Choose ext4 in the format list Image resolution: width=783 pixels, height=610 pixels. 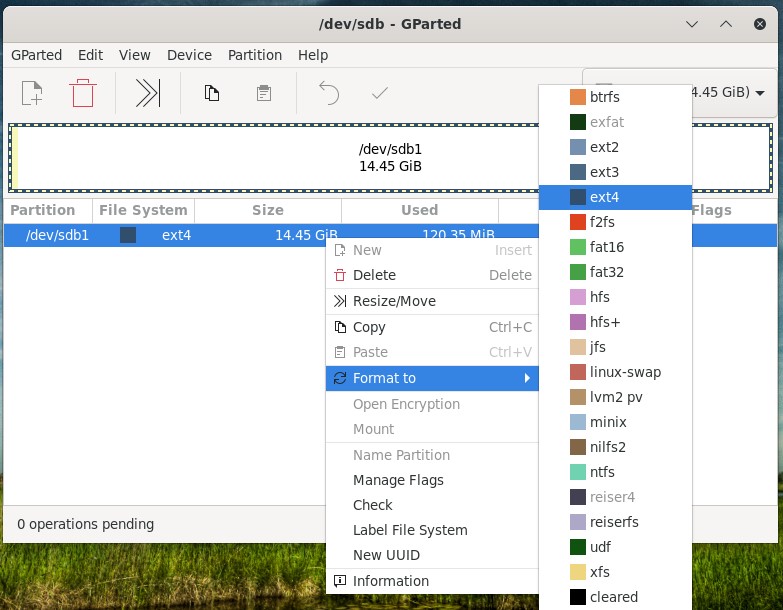(x=604, y=197)
